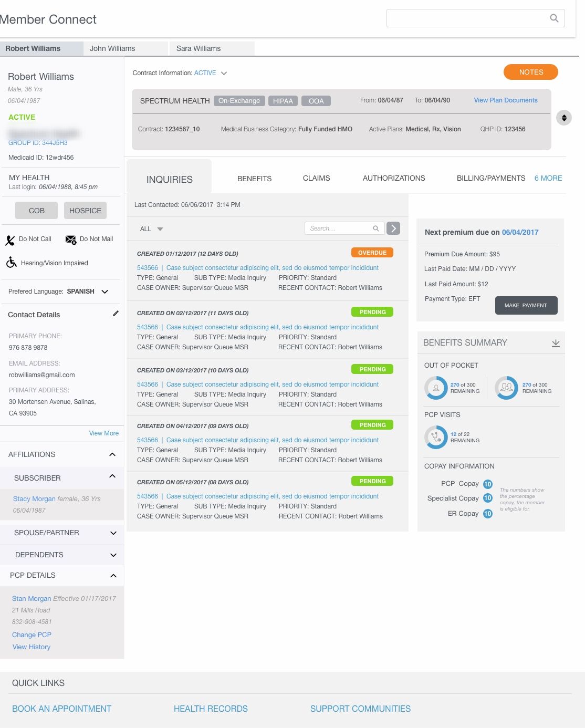Viewport: 585px width, 728px height.
Task: Click the Do Not Mail envelope icon
Action: (x=71, y=240)
